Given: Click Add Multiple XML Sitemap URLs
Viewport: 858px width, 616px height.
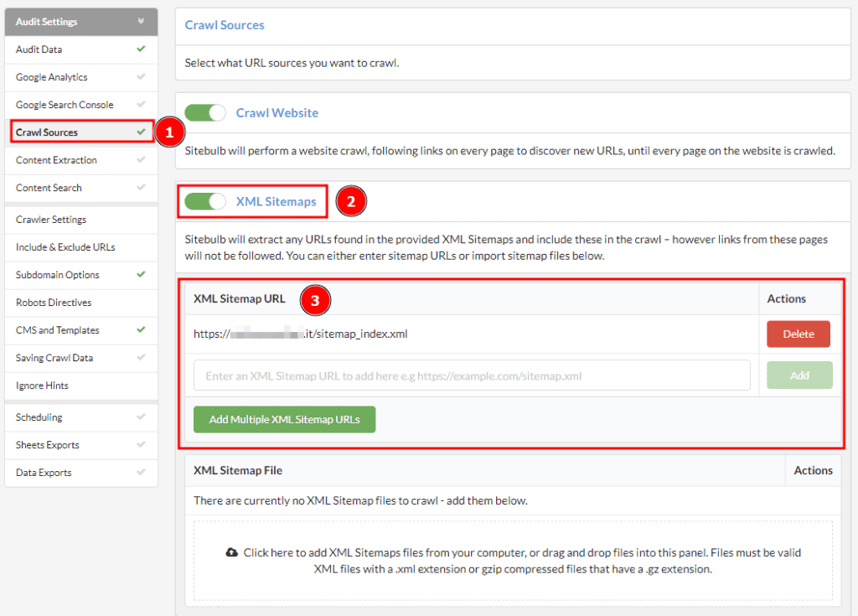Looking at the screenshot, I should tap(285, 419).
